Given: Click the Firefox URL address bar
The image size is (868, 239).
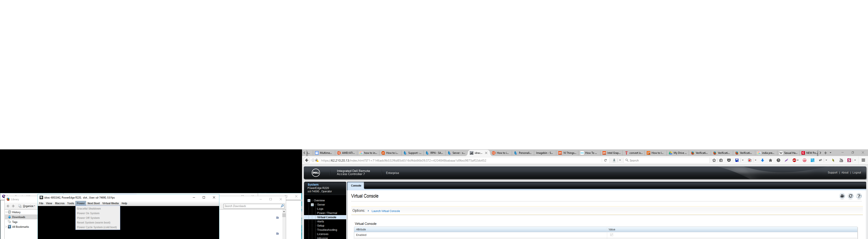Looking at the screenshot, I should [460, 160].
